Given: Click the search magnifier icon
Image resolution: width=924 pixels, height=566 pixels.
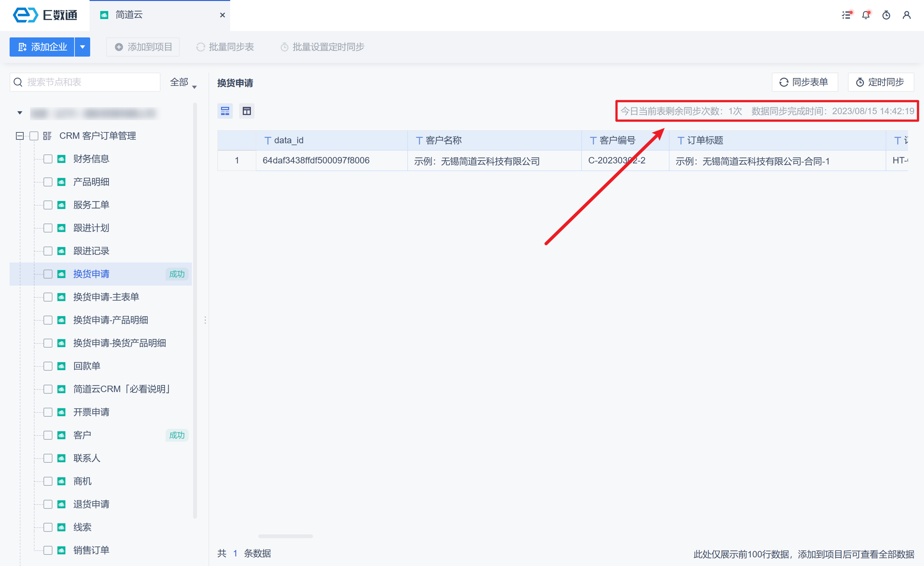Looking at the screenshot, I should (x=18, y=82).
